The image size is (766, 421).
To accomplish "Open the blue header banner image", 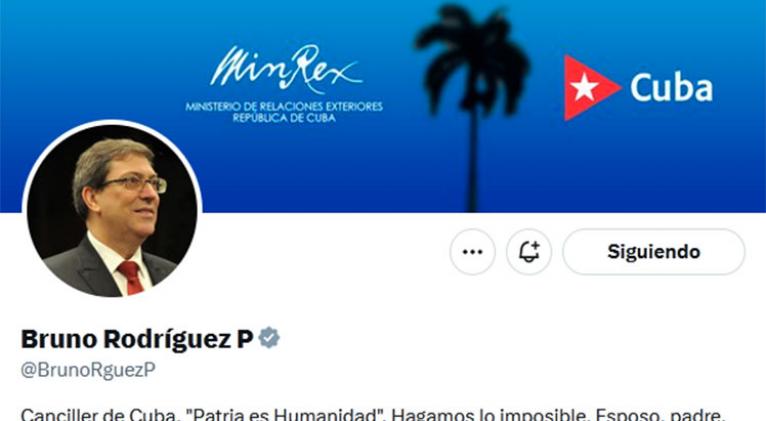I will click(383, 106).
